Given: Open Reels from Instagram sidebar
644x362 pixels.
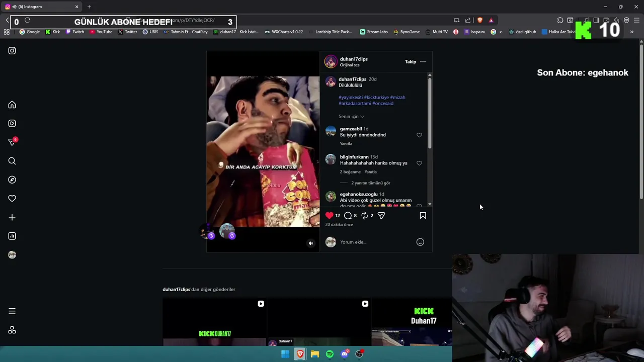Looking at the screenshot, I should pos(12,123).
